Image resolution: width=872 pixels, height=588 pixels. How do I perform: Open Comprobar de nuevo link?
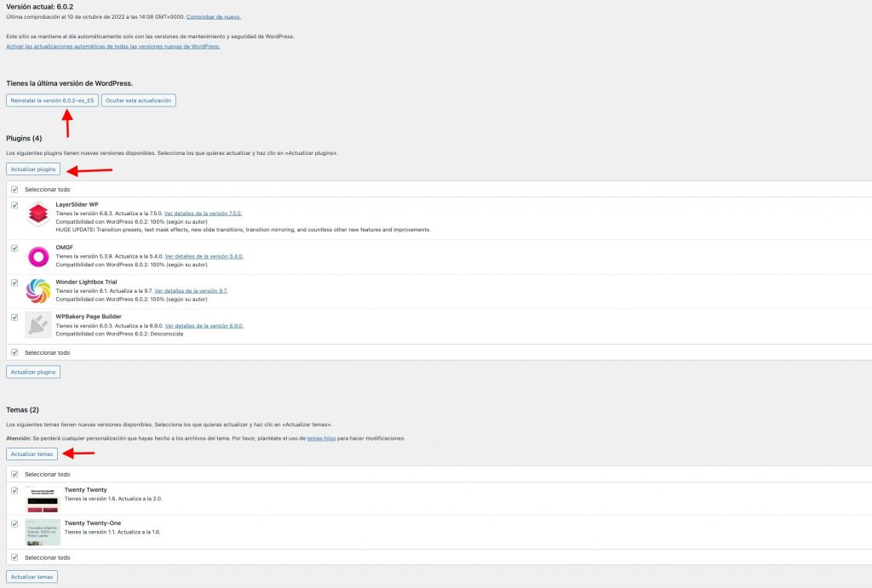pyautogui.click(x=214, y=17)
